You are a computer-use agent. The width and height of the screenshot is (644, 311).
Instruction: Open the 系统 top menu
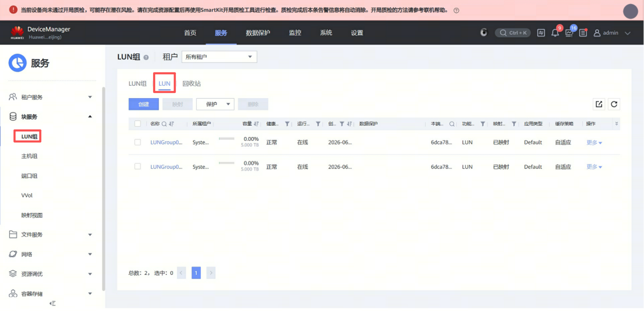tap(326, 33)
